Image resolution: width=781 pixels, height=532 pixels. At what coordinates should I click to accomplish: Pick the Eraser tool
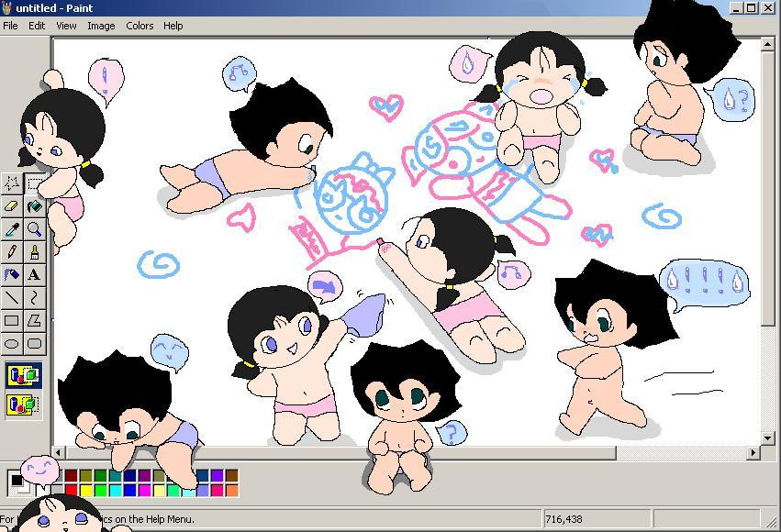coord(11,206)
